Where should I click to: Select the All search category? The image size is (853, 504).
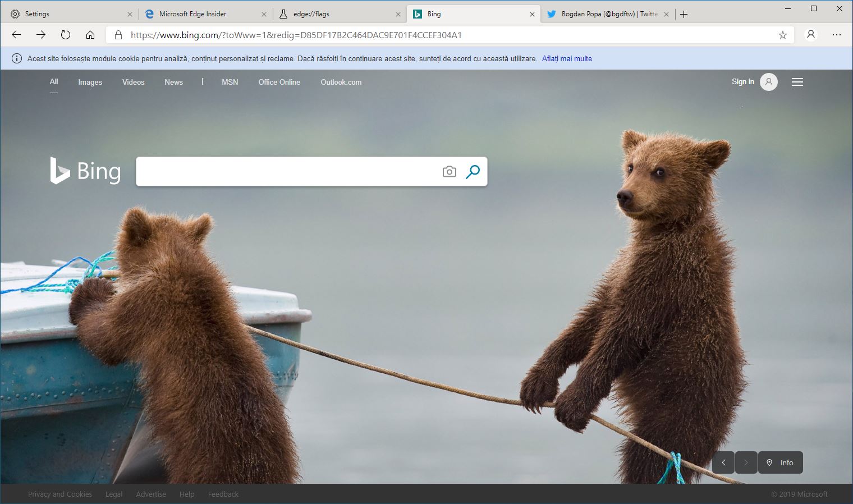pyautogui.click(x=54, y=82)
